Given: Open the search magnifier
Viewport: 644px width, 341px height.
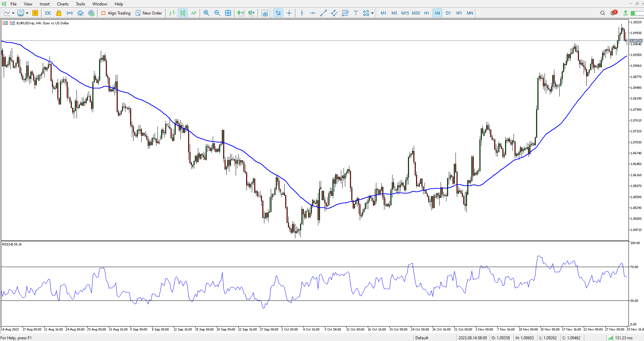Looking at the screenshot, I should [x=603, y=13].
